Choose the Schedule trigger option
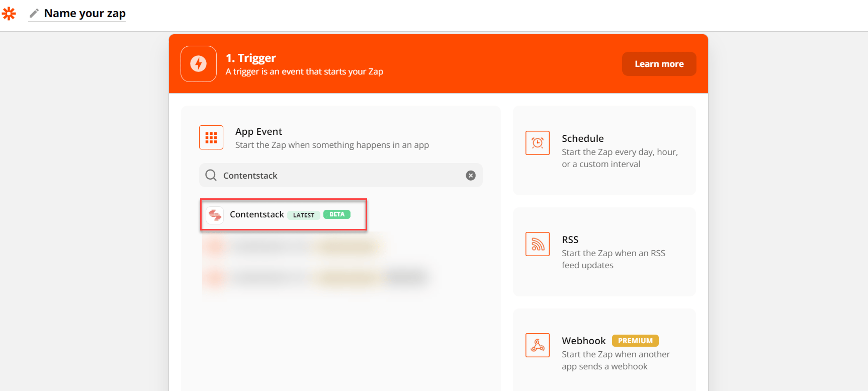 tap(604, 150)
